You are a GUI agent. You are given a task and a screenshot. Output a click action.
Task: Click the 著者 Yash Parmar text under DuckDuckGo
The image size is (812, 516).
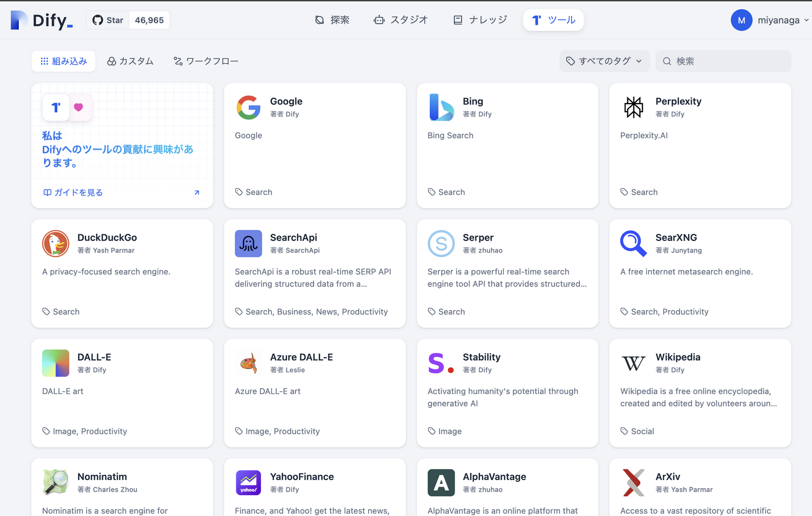[x=106, y=250]
